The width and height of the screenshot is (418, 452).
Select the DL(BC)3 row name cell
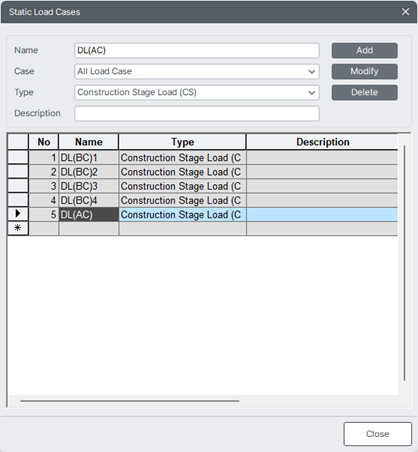(89, 186)
